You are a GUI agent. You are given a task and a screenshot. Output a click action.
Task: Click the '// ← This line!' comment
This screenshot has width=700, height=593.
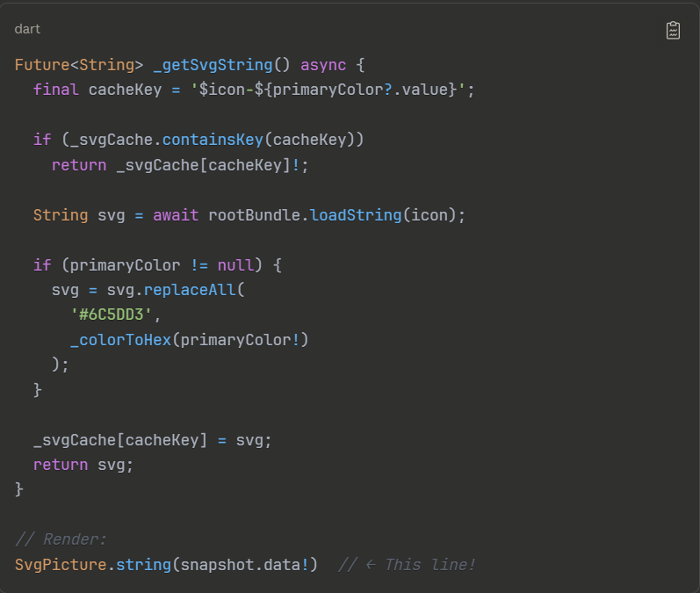tap(407, 565)
